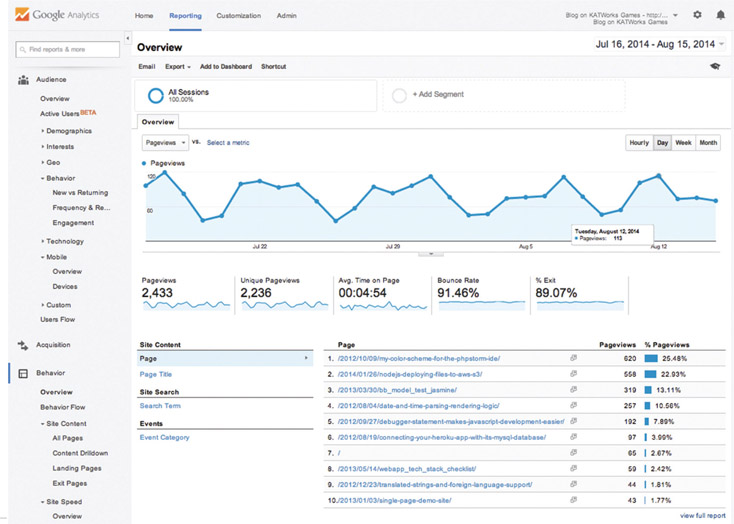The width and height of the screenshot is (734, 524).
Task: Open the external link icon for phpstorm page
Action: 574,357
